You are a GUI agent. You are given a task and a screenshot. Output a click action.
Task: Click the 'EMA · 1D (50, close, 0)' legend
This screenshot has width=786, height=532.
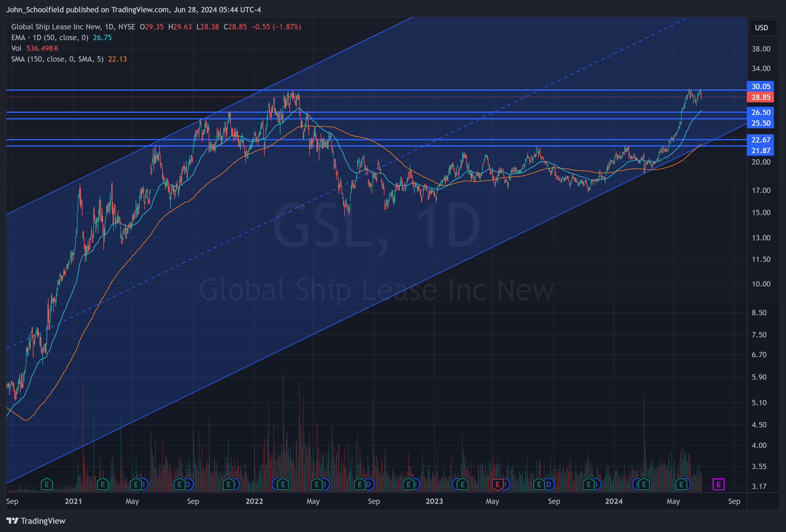click(50, 38)
